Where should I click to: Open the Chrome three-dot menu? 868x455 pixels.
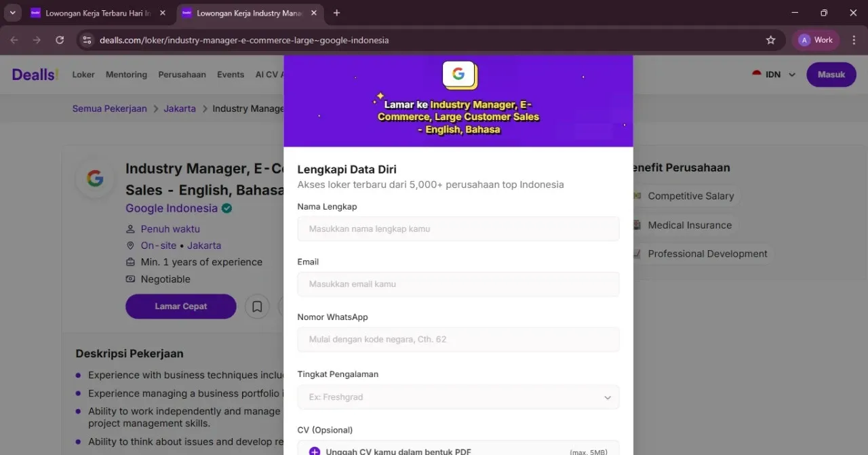pyautogui.click(x=854, y=40)
